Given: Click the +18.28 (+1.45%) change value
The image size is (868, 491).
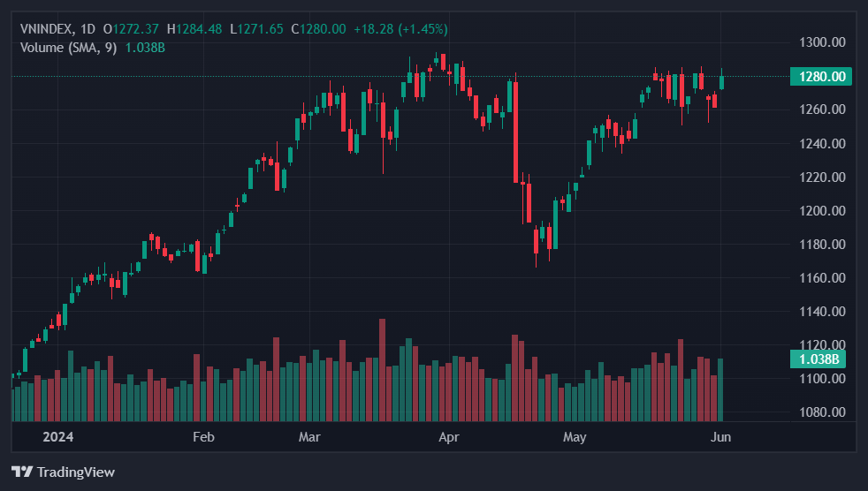Looking at the screenshot, I should click(400, 29).
